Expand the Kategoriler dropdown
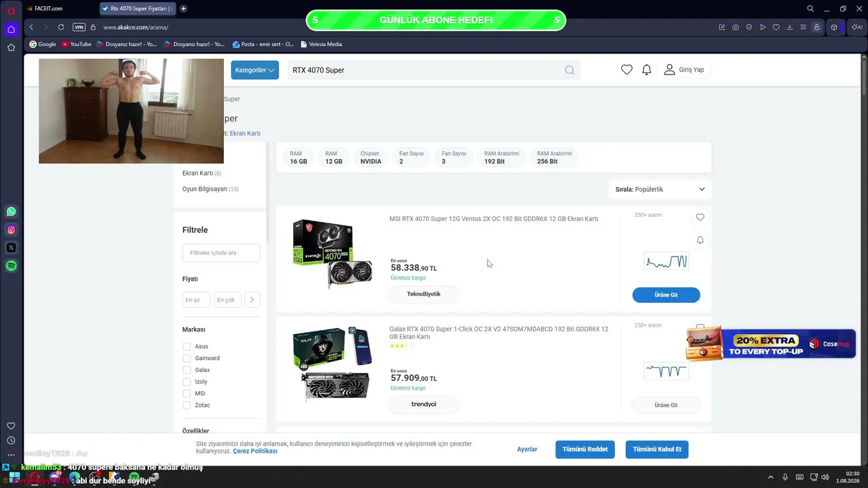This screenshot has height=488, width=868. (x=254, y=70)
